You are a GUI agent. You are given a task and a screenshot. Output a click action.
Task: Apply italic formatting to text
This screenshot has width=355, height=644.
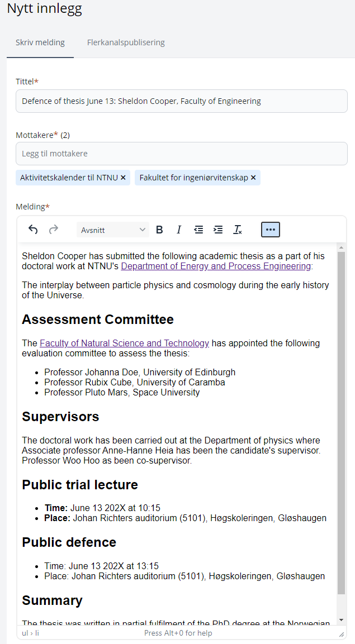(179, 230)
